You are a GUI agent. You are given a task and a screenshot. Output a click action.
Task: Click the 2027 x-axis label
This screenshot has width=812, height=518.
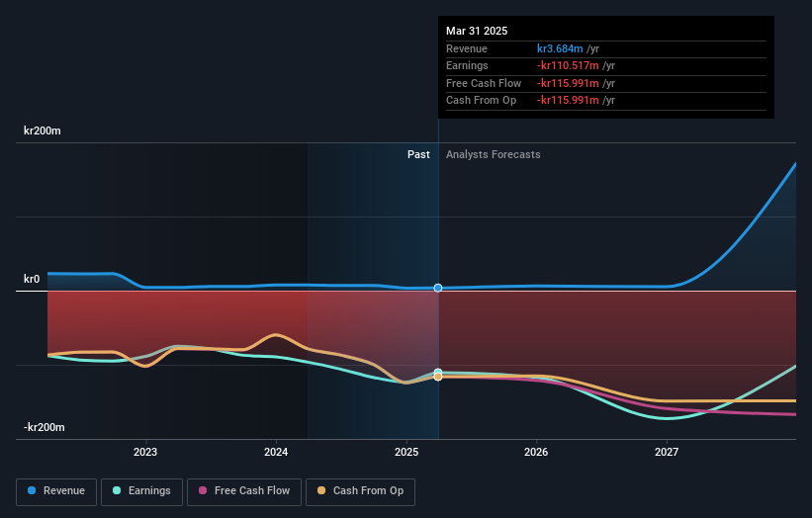coord(667,452)
